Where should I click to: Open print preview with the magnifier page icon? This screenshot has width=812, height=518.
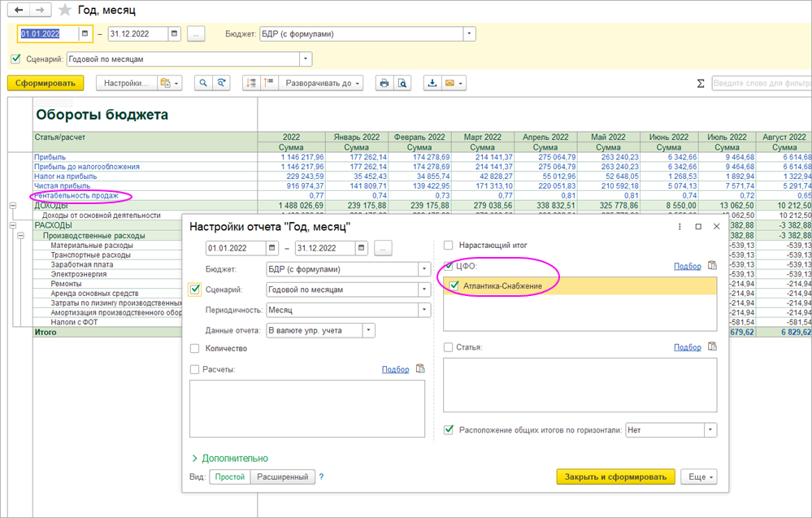(x=401, y=83)
